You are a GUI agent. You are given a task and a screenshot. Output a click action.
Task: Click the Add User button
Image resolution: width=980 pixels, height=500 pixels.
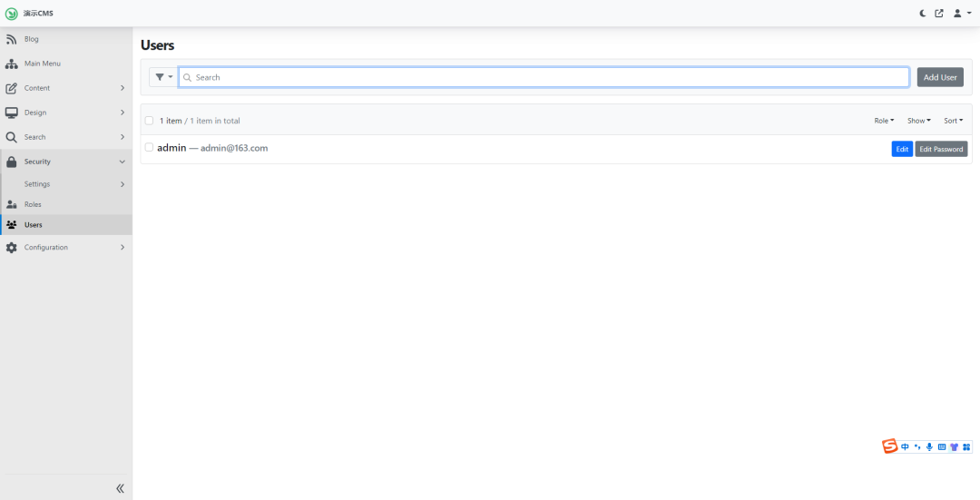coord(940,77)
